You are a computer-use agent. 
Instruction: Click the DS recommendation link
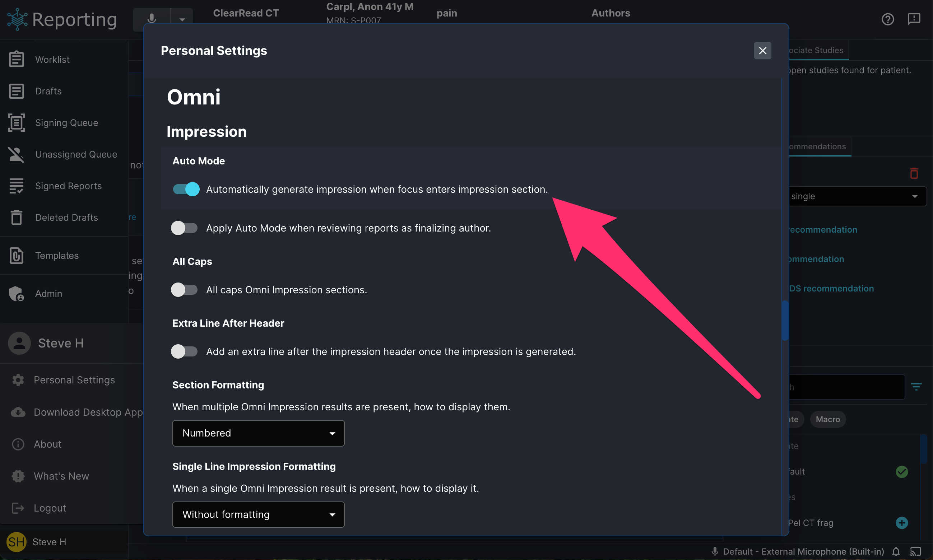pos(831,288)
